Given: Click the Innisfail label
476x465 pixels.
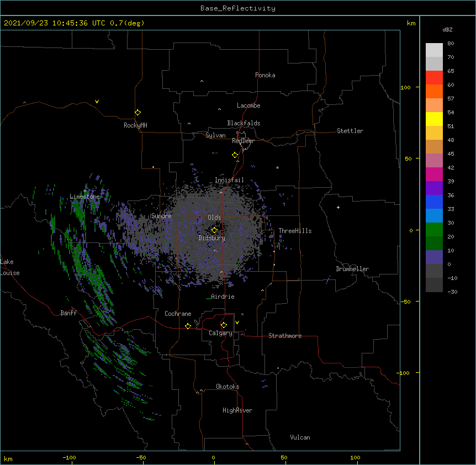Looking at the screenshot, I should (229, 180).
